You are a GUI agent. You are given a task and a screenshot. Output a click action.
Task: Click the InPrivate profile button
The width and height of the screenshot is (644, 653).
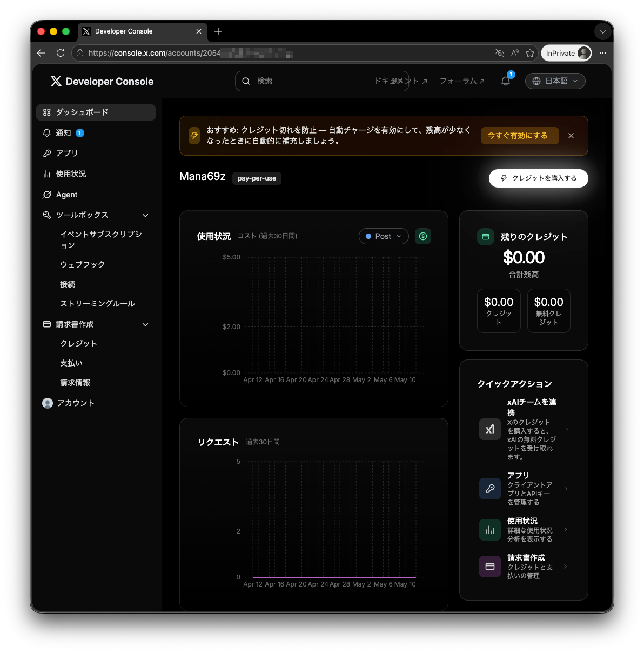tap(567, 53)
